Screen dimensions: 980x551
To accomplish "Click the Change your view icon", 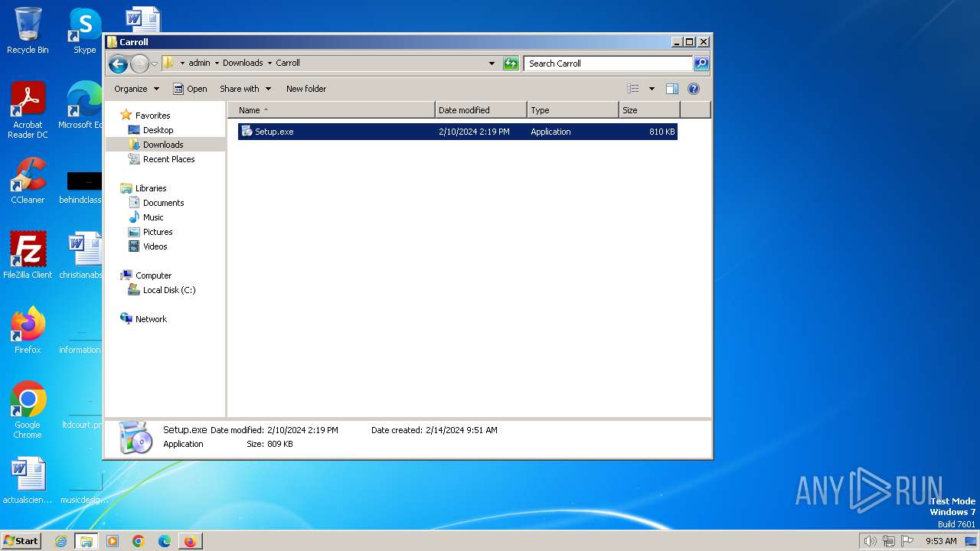I will pos(633,89).
